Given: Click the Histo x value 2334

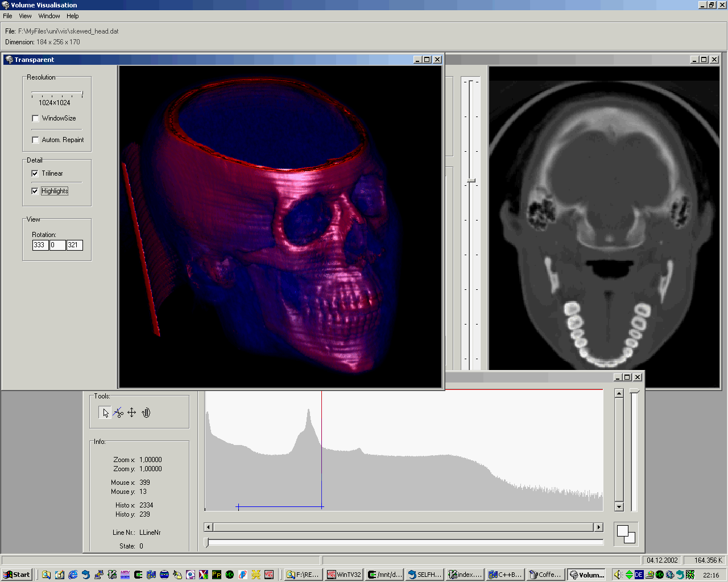Looking at the screenshot, I should coord(146,505).
